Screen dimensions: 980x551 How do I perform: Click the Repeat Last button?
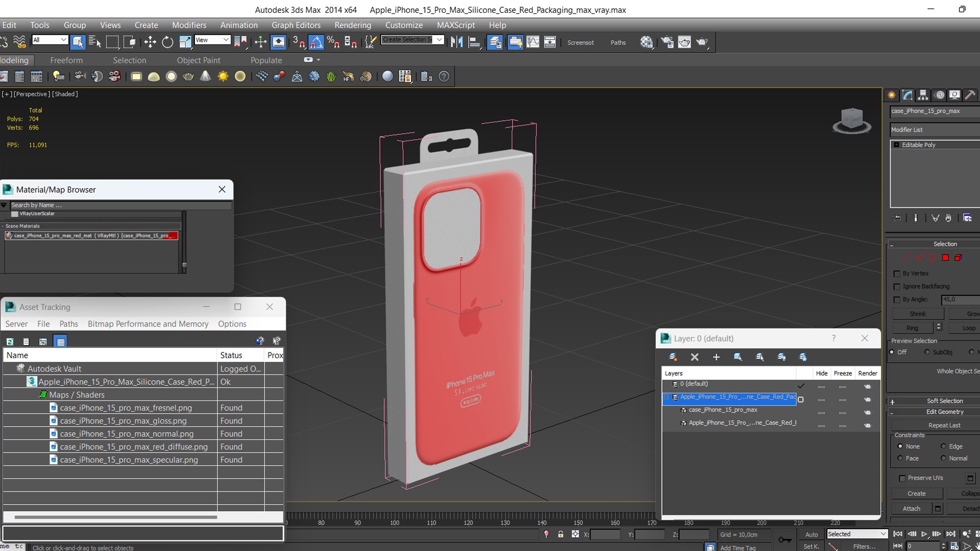944,425
